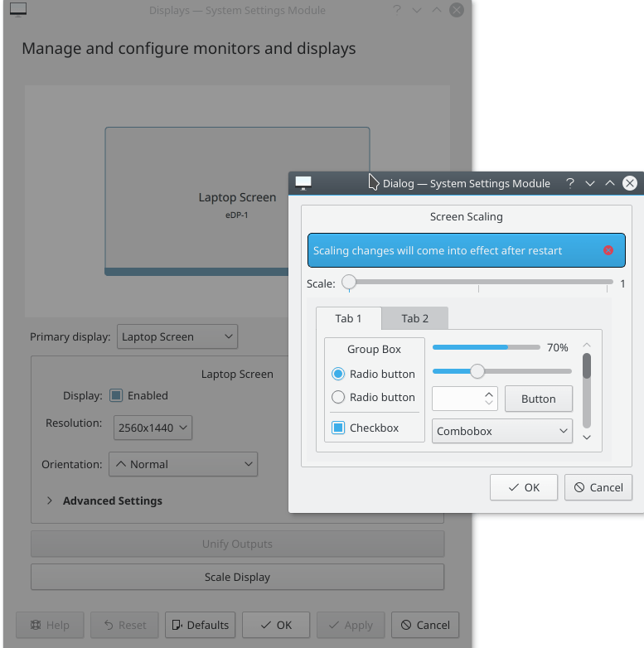
Task: Select the Laptop Screen eDP-1 monitor preview
Action: click(x=237, y=201)
